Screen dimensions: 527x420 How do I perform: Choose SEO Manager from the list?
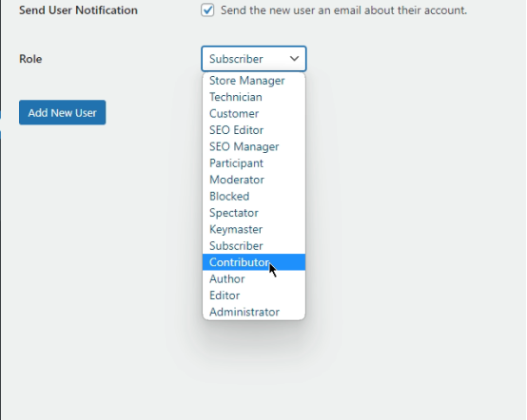click(x=254, y=146)
